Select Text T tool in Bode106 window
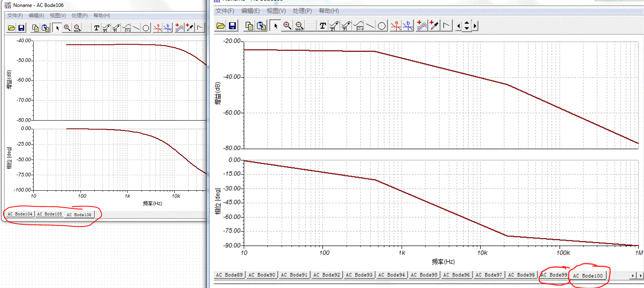The height and width of the screenshot is (288, 644). 96,28
